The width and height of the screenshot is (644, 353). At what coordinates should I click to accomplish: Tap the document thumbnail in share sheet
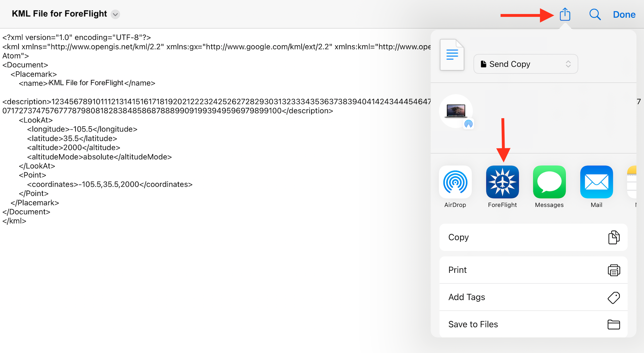(x=452, y=55)
